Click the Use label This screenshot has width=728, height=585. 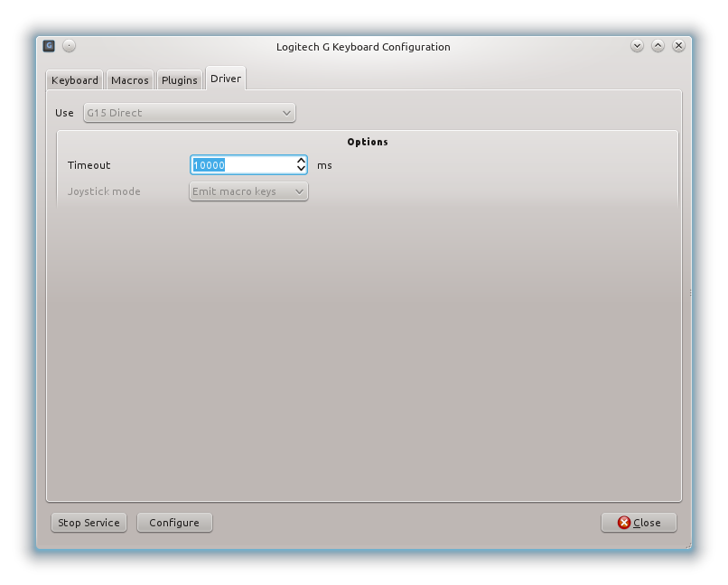click(x=64, y=113)
